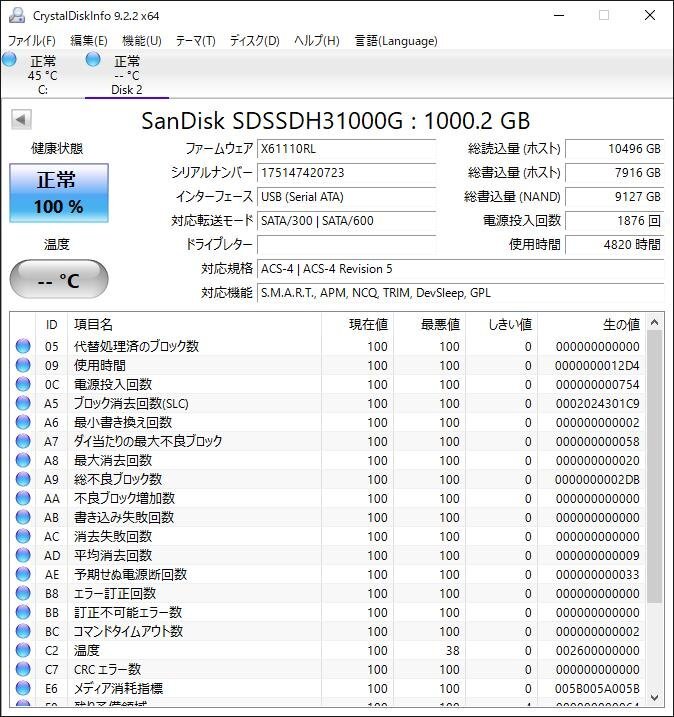Click the Disk 2 status orb
Image resolution: width=674 pixels, height=717 pixels.
pos(93,59)
